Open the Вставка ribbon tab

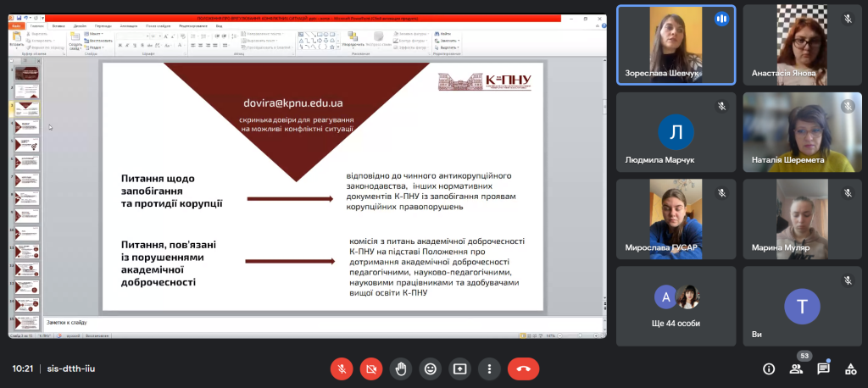tap(58, 25)
